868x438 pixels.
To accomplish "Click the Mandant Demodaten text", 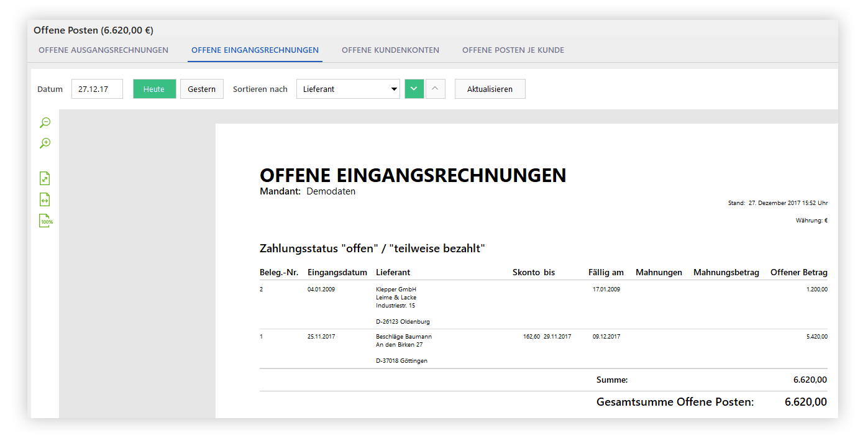I will pos(308,191).
